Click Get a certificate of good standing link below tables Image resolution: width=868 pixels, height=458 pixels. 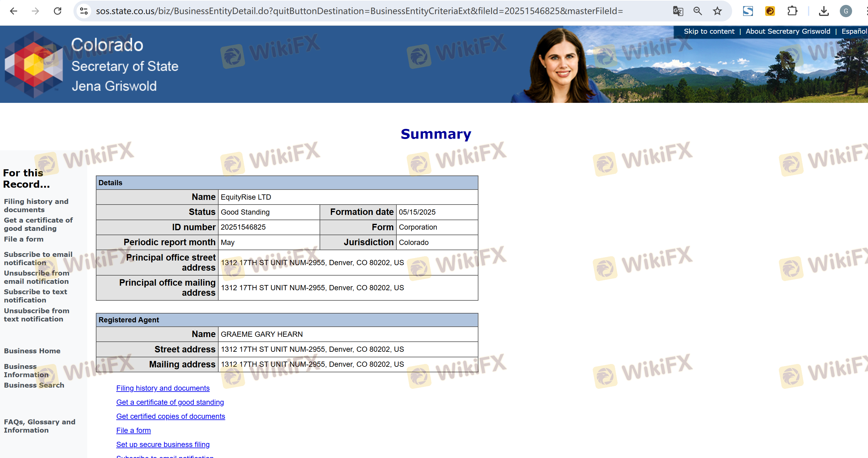pyautogui.click(x=170, y=402)
